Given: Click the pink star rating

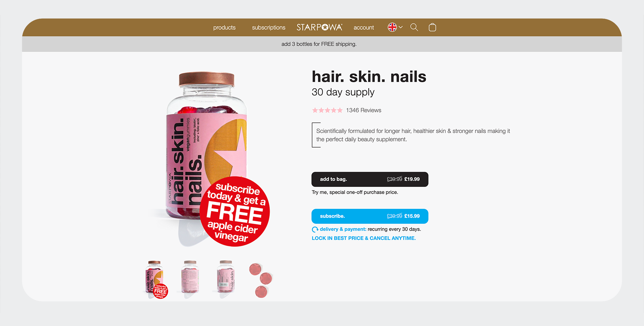Looking at the screenshot, I should [327, 110].
